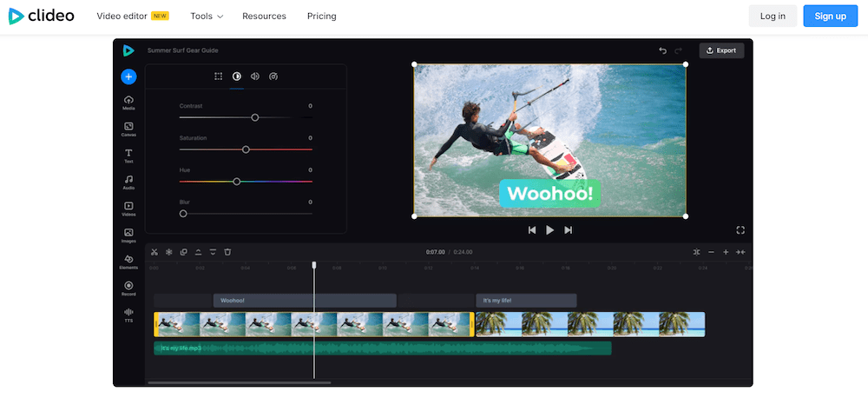Viewport: 868px width, 398px height.
Task: Click the undo arrow
Action: click(663, 50)
